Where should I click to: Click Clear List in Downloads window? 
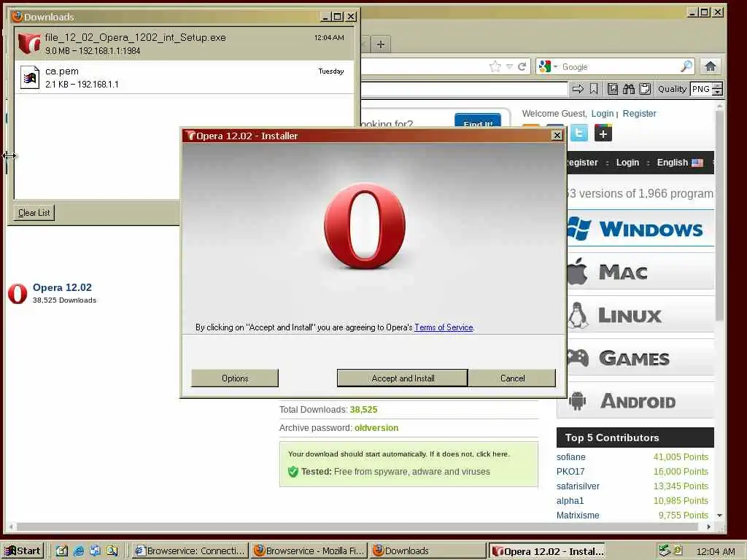click(x=34, y=213)
